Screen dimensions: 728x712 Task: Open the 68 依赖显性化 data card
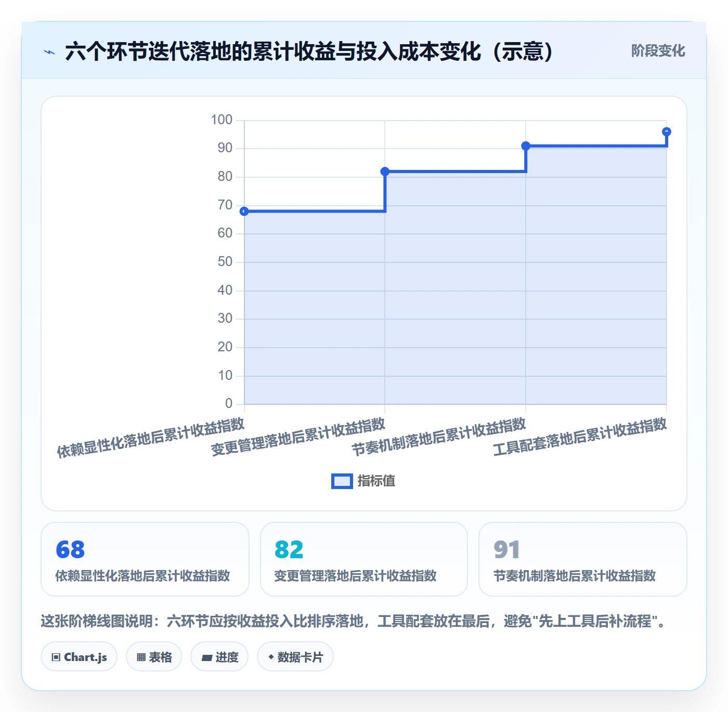click(145, 559)
